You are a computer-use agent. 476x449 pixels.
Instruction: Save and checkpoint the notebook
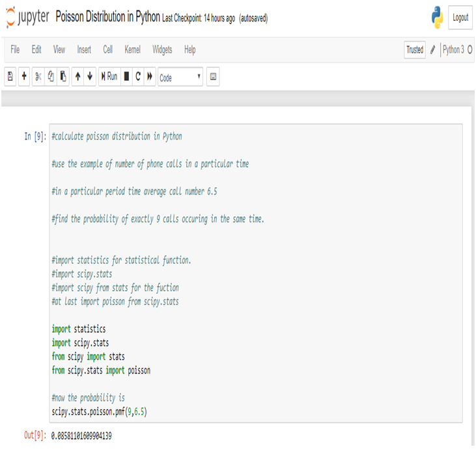pos(10,76)
